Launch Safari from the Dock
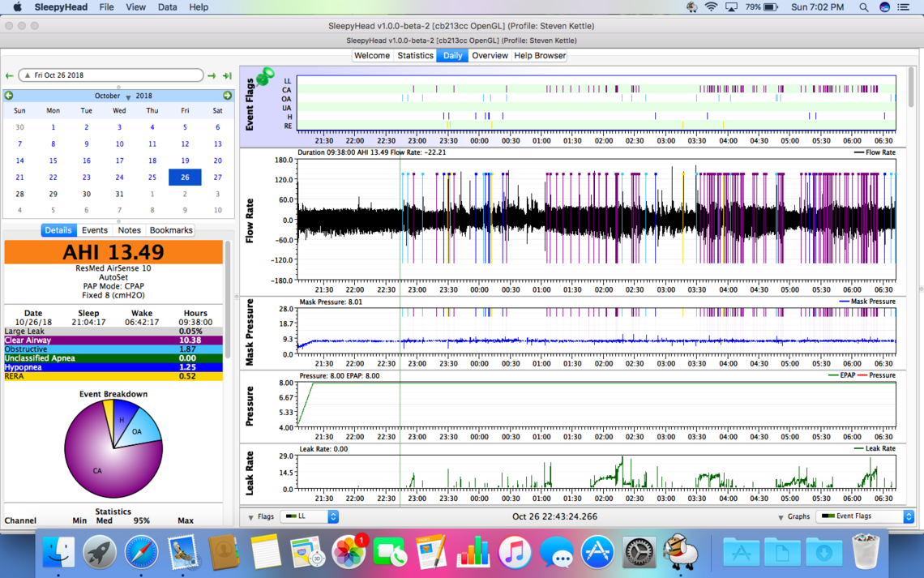Screen dimensions: 924x578 point(141,552)
